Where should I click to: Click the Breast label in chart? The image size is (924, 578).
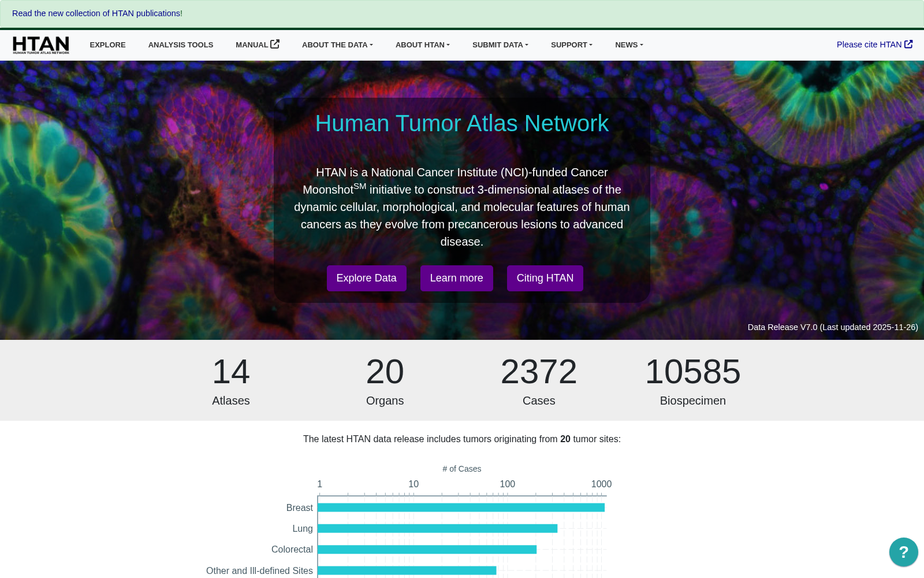click(299, 507)
